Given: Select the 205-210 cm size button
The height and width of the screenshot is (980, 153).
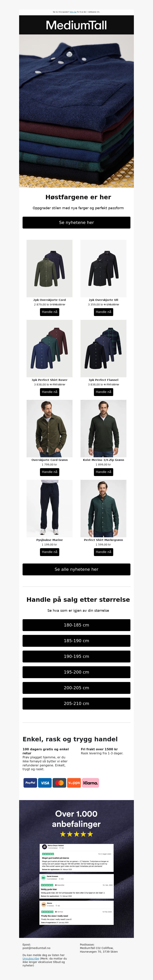Looking at the screenshot, I should pos(76,703).
